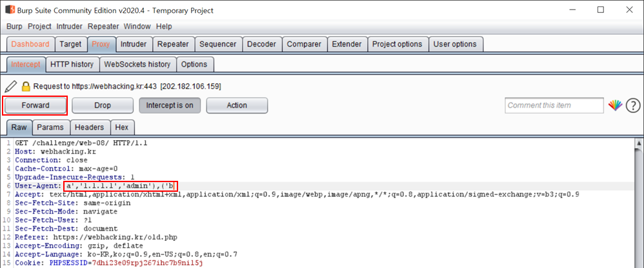Click the Accept-Encoding: gzip, deflate line
Image resolution: width=644 pixels, height=268 pixels.
click(x=79, y=246)
